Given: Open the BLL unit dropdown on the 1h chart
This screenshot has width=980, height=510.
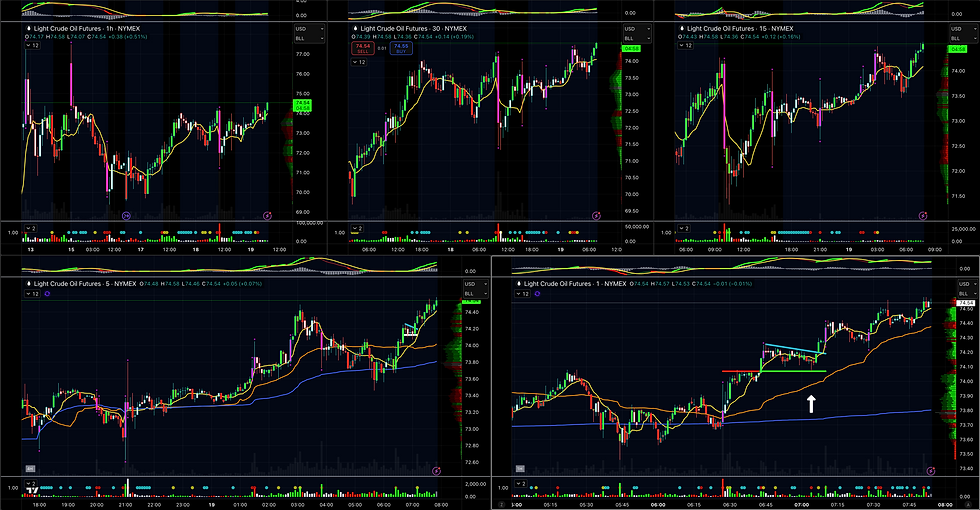Looking at the screenshot, I should [309, 38].
